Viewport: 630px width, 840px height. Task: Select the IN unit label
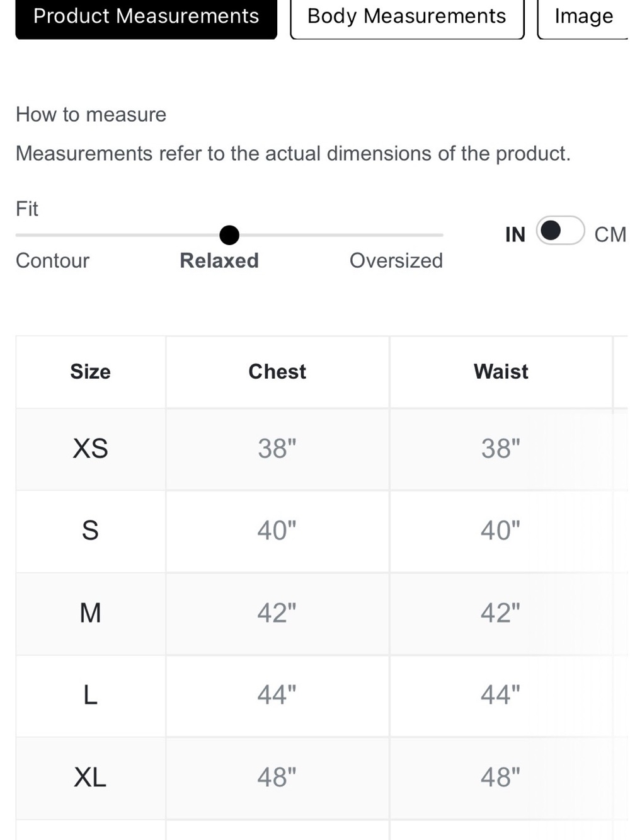pos(515,234)
